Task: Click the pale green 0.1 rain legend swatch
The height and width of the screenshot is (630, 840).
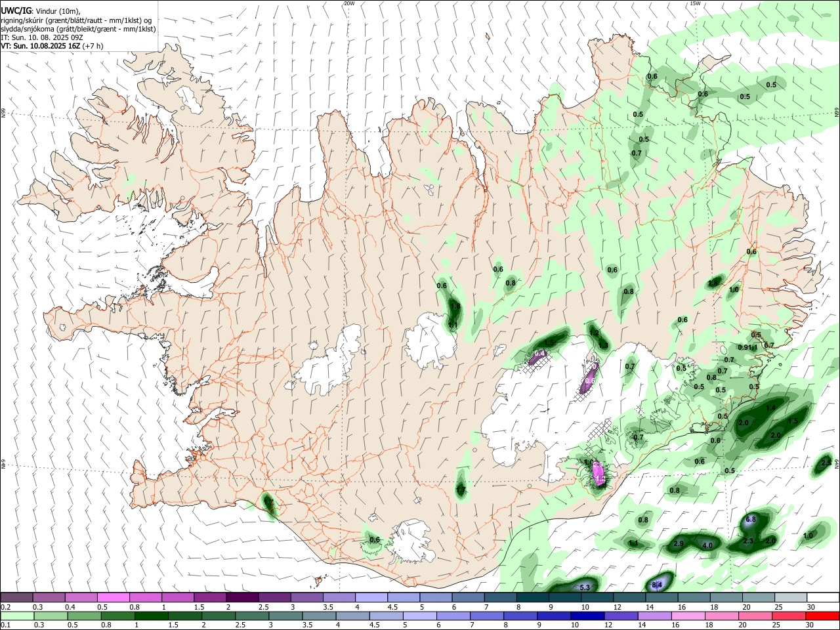Action: 16,616
